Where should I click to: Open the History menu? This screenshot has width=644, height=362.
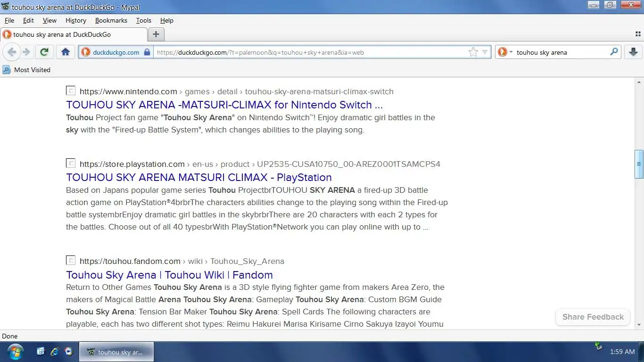tap(76, 20)
